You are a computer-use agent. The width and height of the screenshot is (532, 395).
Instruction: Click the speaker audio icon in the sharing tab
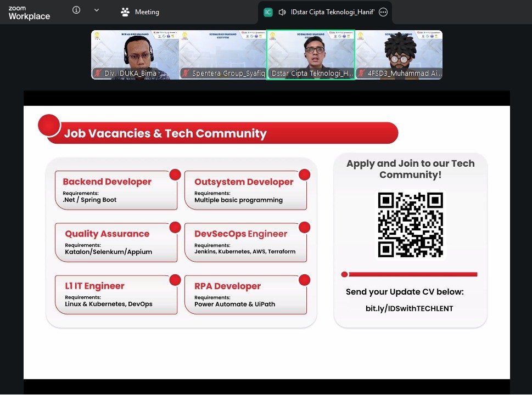(x=282, y=12)
